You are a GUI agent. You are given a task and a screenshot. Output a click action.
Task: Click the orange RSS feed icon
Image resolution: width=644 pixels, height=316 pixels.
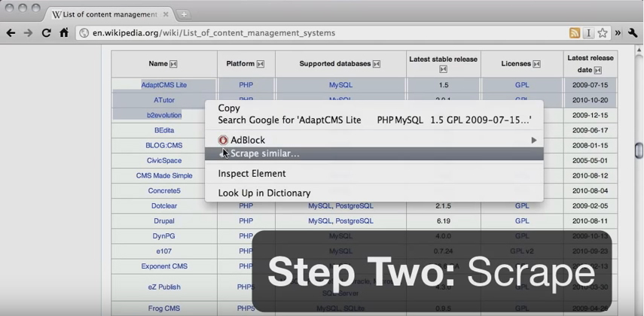[x=575, y=33]
